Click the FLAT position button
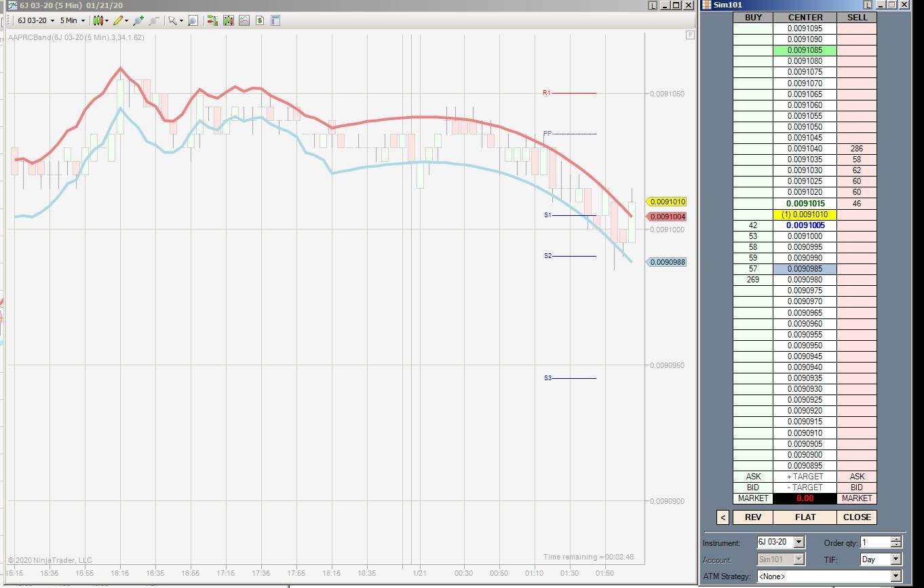The height and width of the screenshot is (588, 924). point(805,517)
